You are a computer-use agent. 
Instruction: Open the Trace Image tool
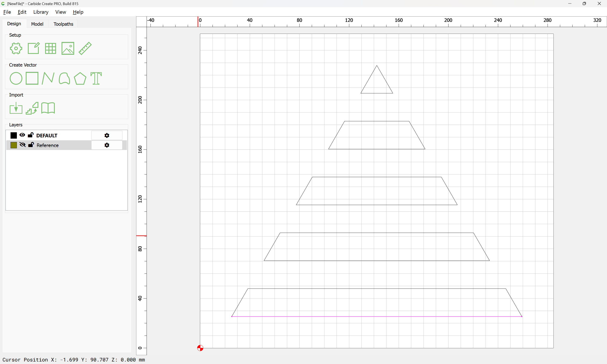[32, 108]
